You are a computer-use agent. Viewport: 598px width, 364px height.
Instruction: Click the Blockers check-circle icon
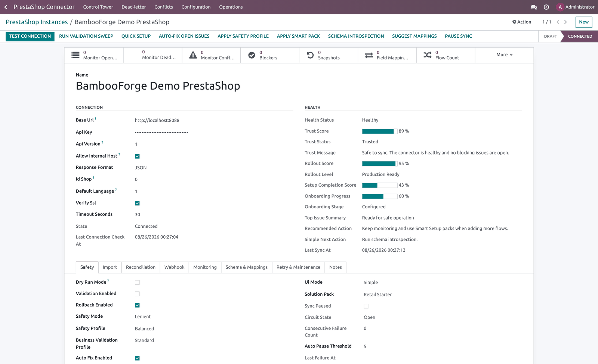click(252, 55)
